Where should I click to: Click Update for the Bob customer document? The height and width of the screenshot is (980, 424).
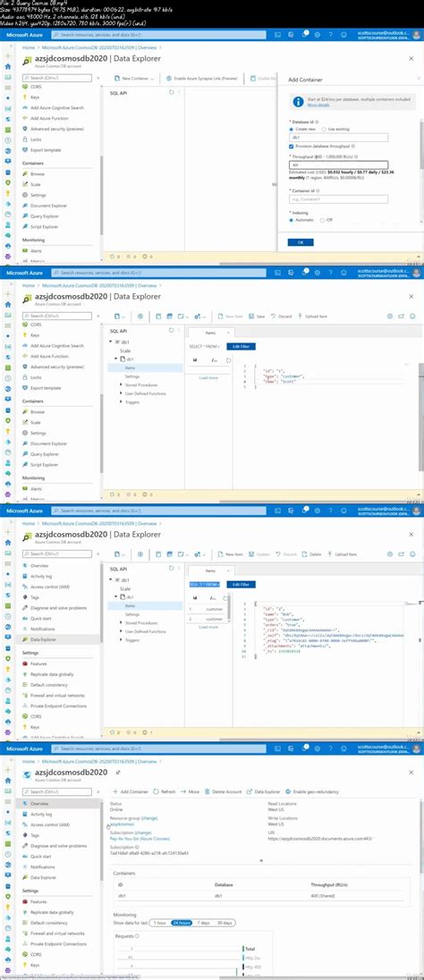click(x=259, y=553)
